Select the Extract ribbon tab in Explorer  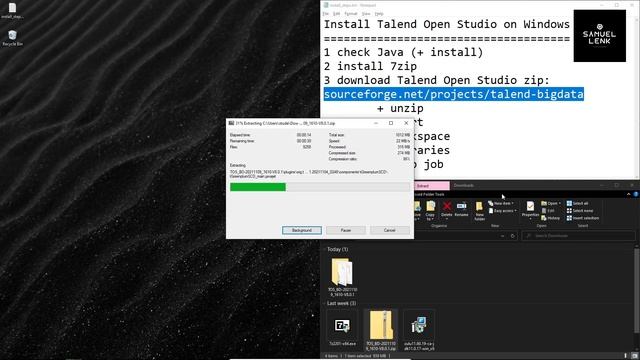point(431,186)
